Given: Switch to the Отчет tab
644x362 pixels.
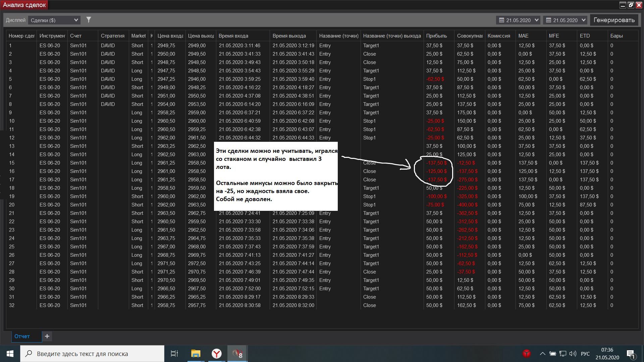Looking at the screenshot, I should tap(22, 336).
